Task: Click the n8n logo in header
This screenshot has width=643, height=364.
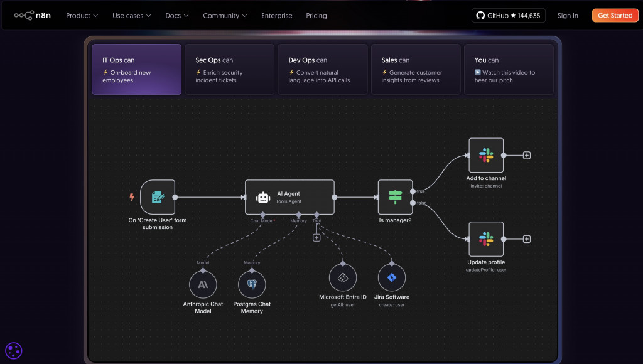Action: click(33, 16)
